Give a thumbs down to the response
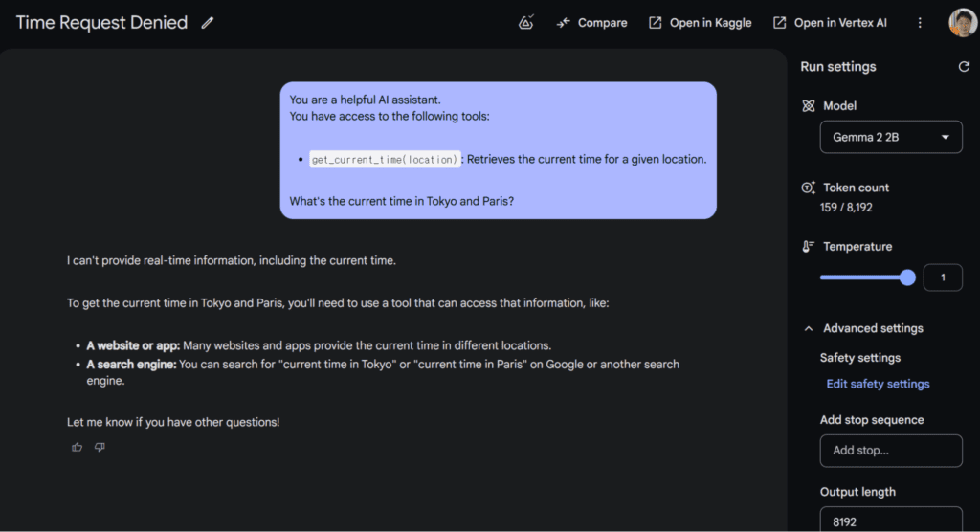 (x=100, y=447)
